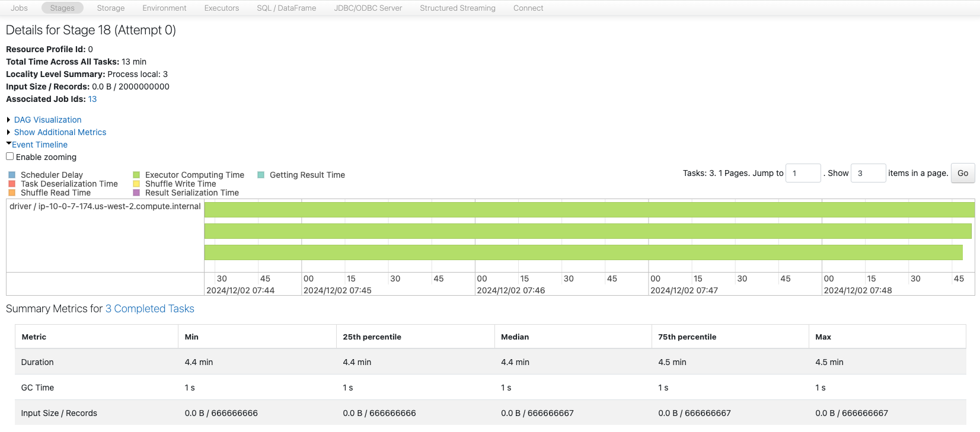Expand the DAG Visualization section

coord(48,120)
